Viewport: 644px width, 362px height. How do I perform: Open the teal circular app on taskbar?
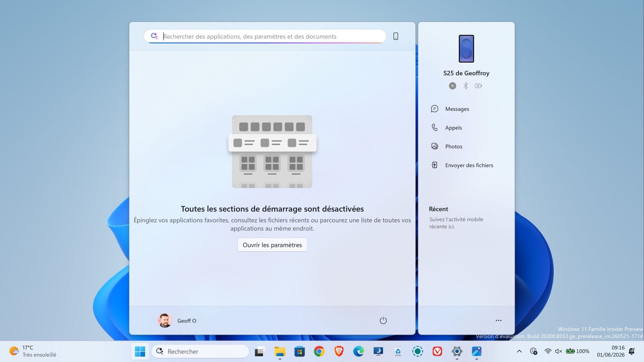pyautogui.click(x=418, y=351)
